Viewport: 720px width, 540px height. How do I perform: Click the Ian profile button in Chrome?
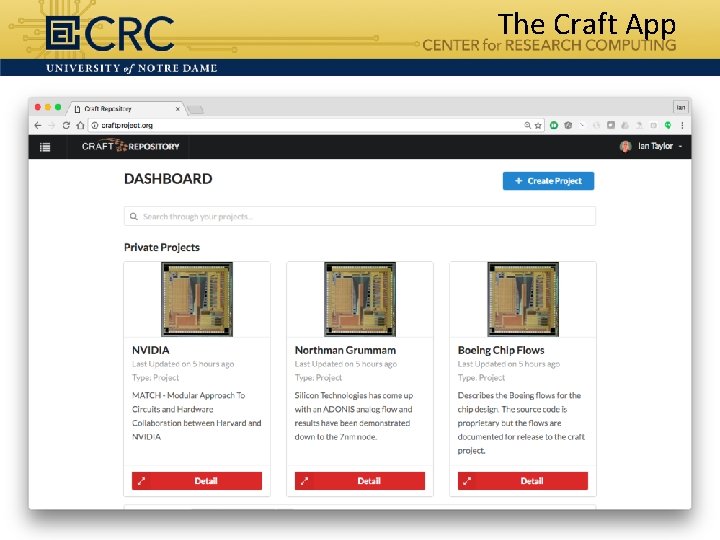(681, 107)
